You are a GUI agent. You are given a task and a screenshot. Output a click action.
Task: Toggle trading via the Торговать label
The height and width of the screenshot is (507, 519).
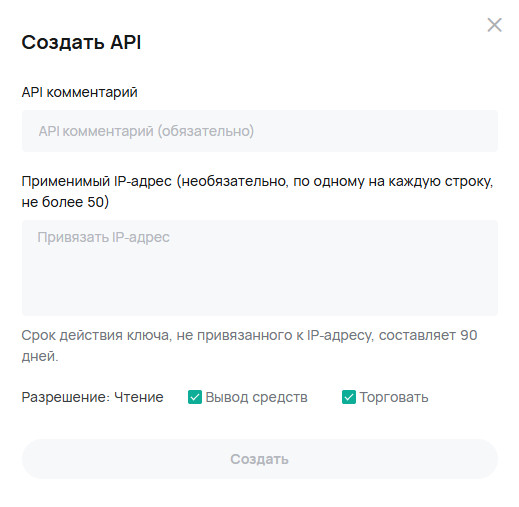click(x=394, y=397)
